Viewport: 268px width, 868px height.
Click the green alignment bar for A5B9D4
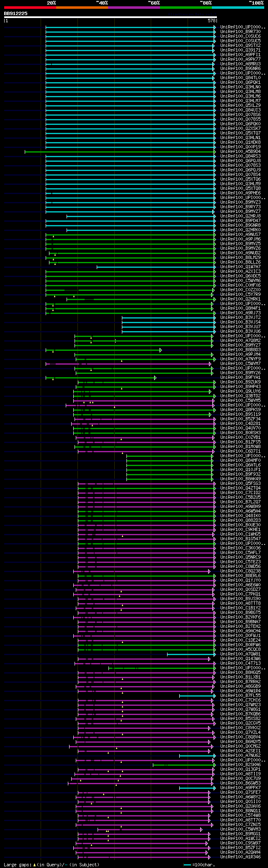[x=120, y=151]
